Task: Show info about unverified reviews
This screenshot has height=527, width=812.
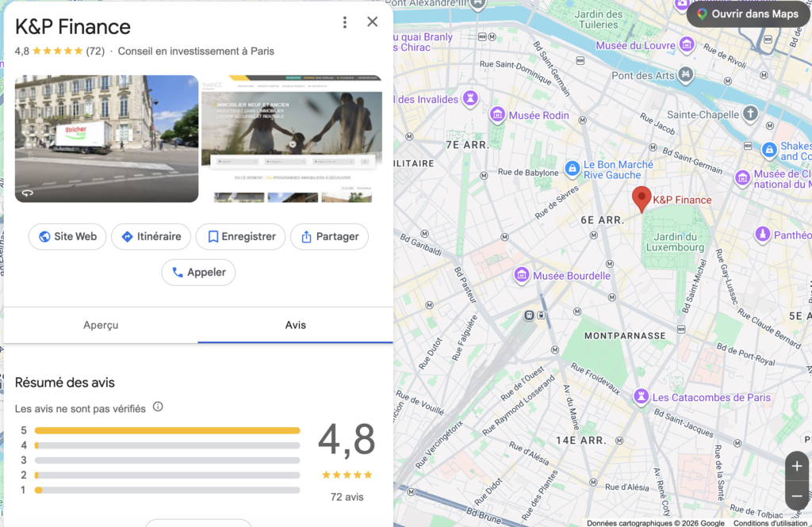Action: (x=158, y=407)
